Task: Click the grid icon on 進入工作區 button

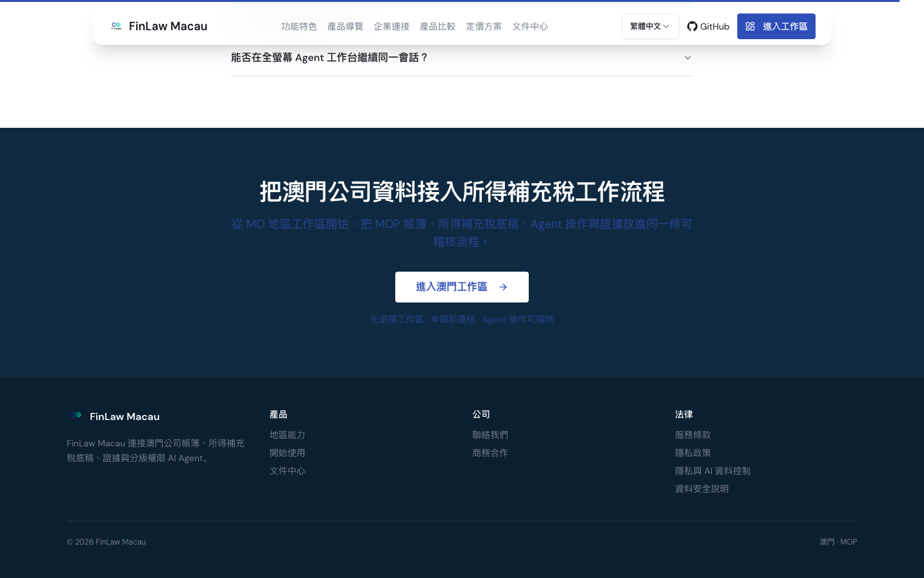Action: (750, 26)
